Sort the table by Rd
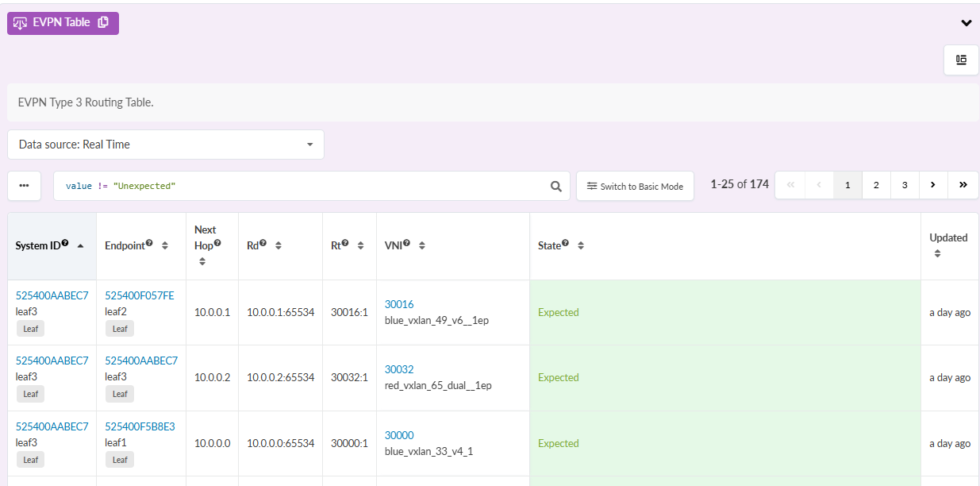This screenshot has width=980, height=486. coord(279,246)
